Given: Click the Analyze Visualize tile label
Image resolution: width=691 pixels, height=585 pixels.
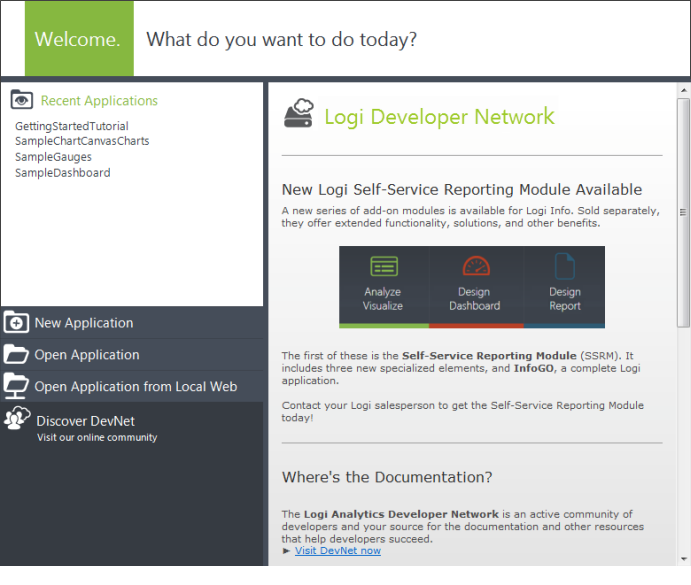Looking at the screenshot, I should [383, 299].
